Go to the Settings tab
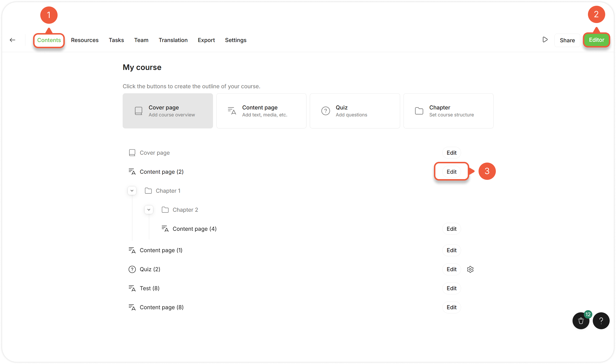This screenshot has height=364, width=616. 236,40
